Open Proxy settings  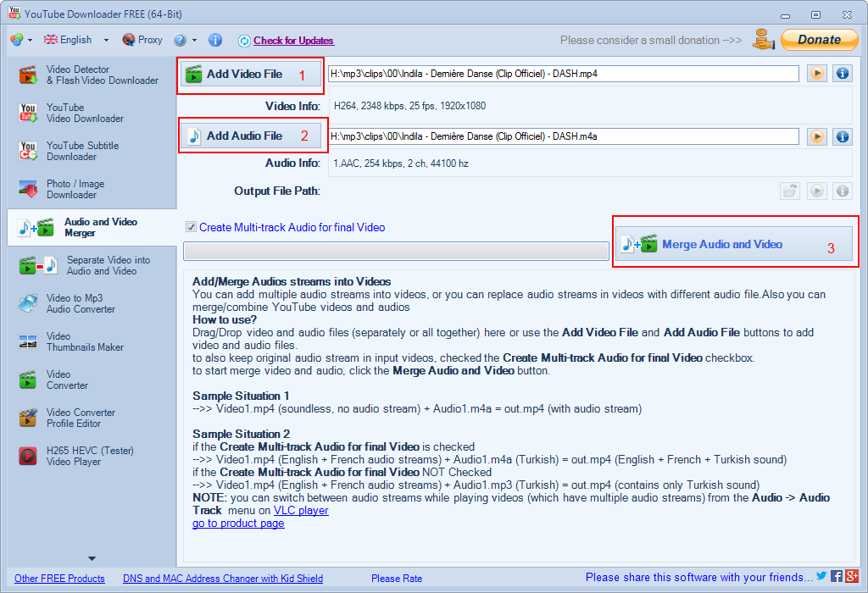[142, 40]
